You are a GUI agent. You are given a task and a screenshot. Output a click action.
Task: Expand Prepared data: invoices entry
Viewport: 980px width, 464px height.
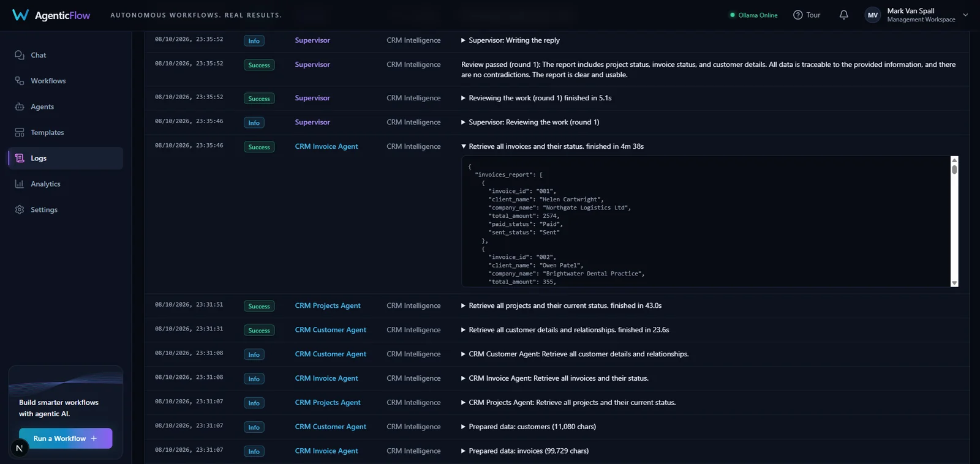click(x=464, y=451)
